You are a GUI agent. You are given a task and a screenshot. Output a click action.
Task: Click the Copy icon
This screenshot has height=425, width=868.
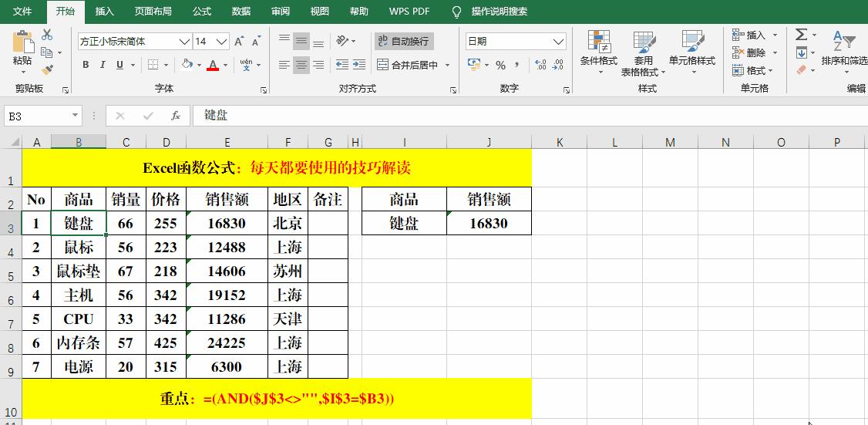pyautogui.click(x=47, y=52)
